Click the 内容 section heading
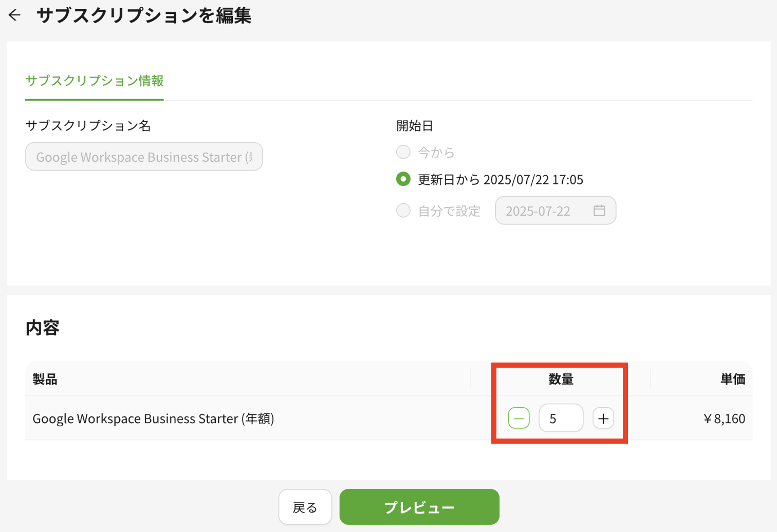Image resolution: width=777 pixels, height=532 pixels. (x=43, y=328)
